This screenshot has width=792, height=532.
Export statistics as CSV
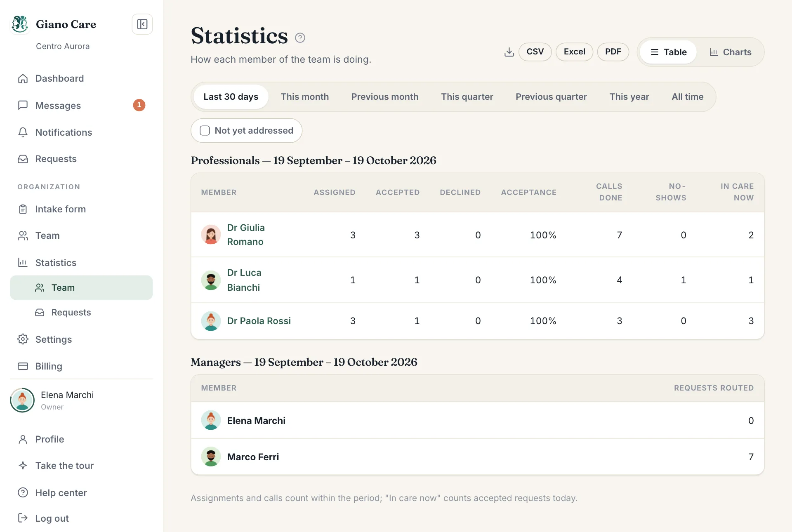coord(535,52)
